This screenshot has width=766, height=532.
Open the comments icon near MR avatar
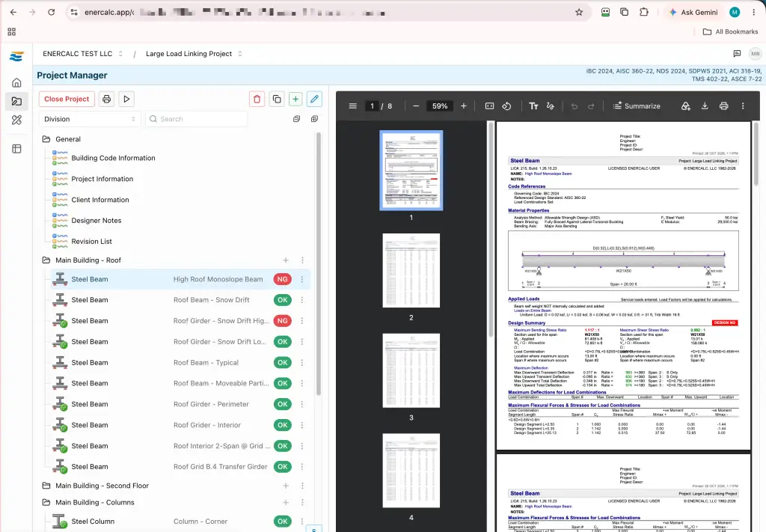pyautogui.click(x=737, y=54)
